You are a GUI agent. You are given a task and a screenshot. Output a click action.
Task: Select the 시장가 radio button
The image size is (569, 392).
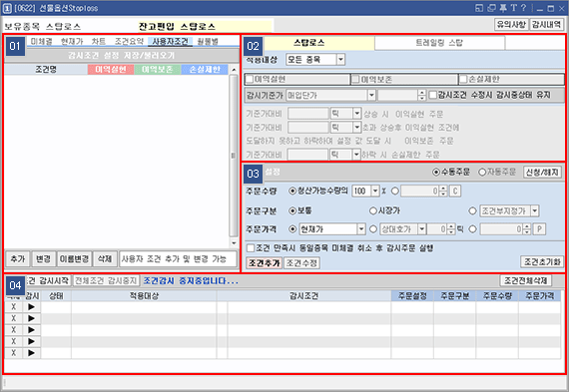373,210
